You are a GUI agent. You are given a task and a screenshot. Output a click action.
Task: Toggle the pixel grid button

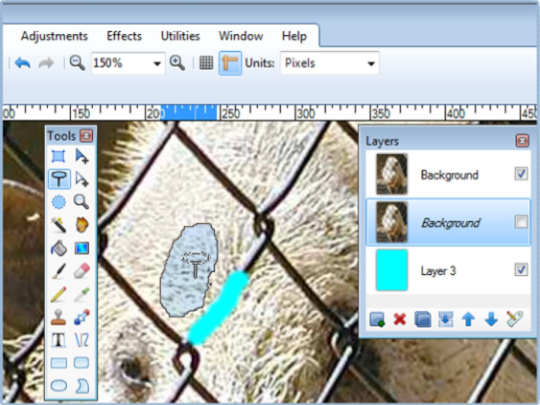click(x=206, y=63)
